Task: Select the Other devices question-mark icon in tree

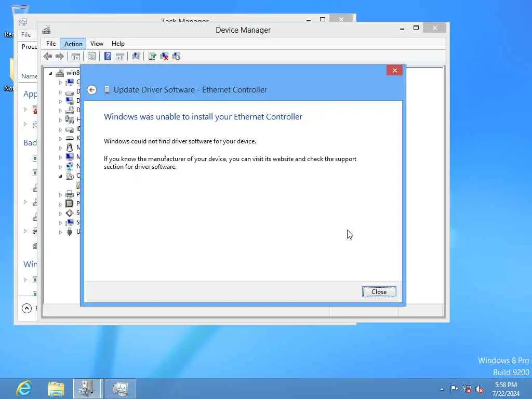Action: click(70, 176)
